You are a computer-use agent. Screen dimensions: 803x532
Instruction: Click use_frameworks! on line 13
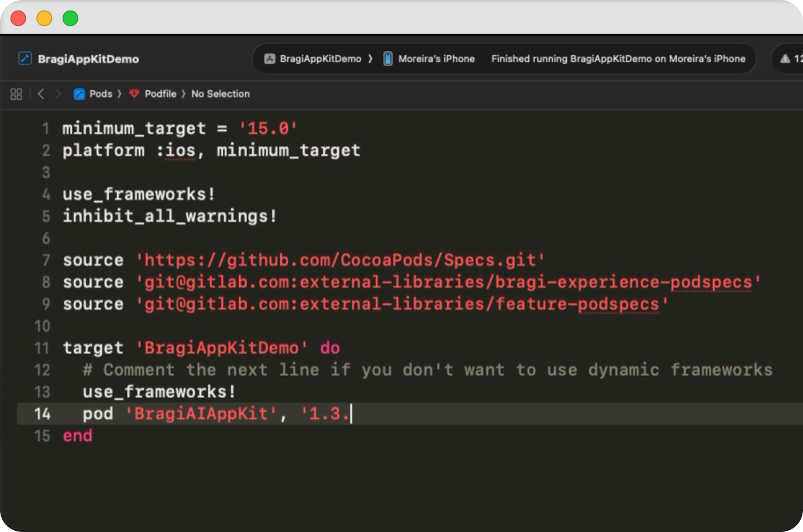159,392
